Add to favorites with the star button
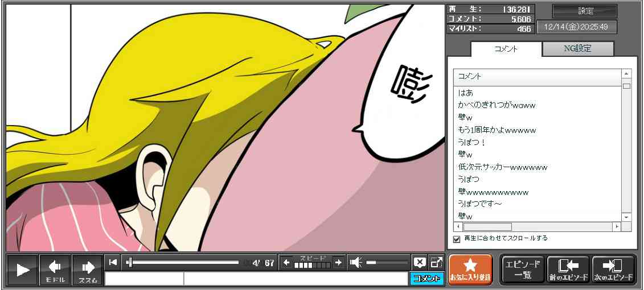 (x=470, y=270)
